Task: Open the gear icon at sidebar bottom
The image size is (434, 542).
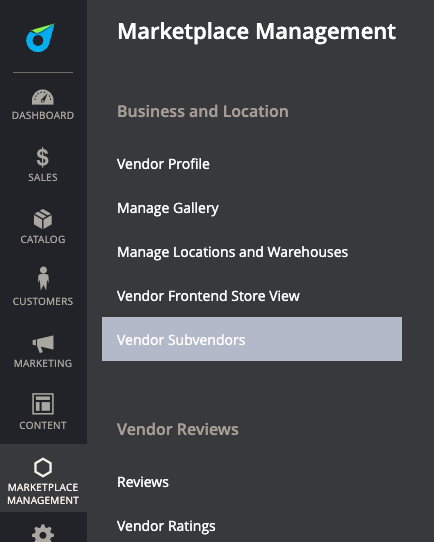Action: point(43,533)
